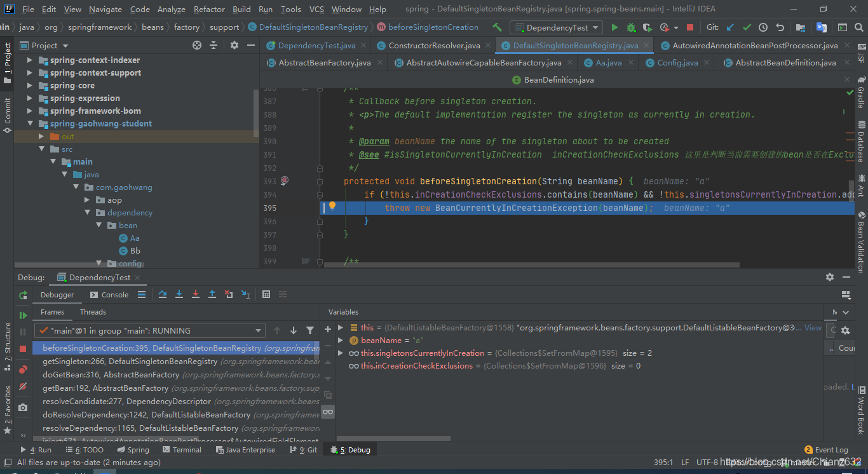Expand spring-expression module in tree

coord(29,98)
